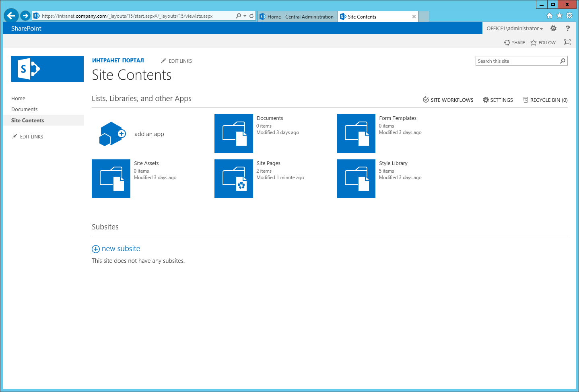
Task: Open the Documents library tile icon
Action: pos(234,134)
